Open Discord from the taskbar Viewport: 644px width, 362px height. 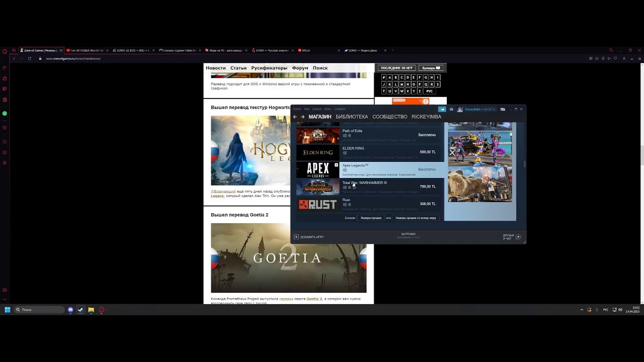point(70,310)
